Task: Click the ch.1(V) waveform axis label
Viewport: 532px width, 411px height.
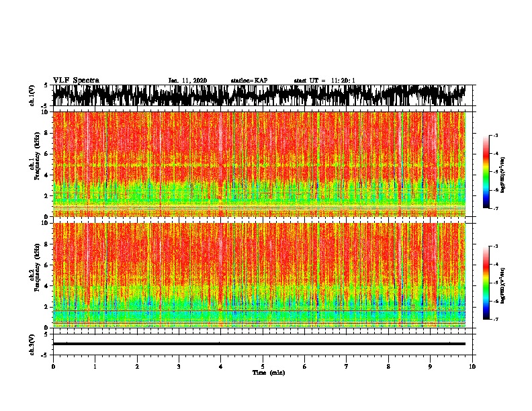Action: (x=32, y=95)
